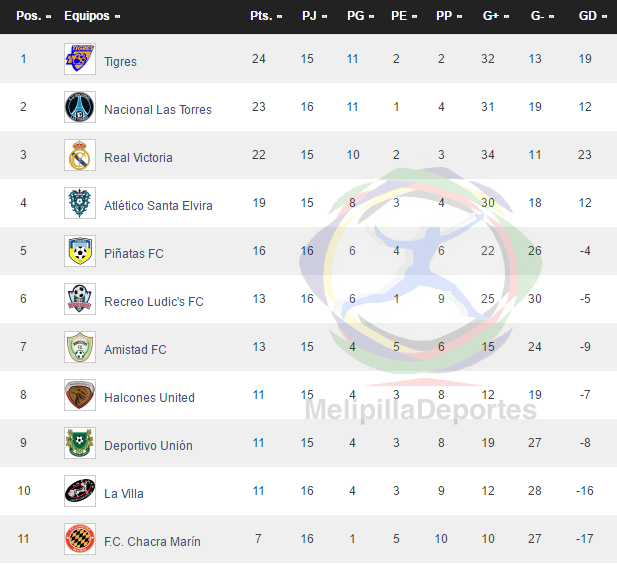
Task: Open the Real Victoria crown crest logo
Action: tap(80, 155)
